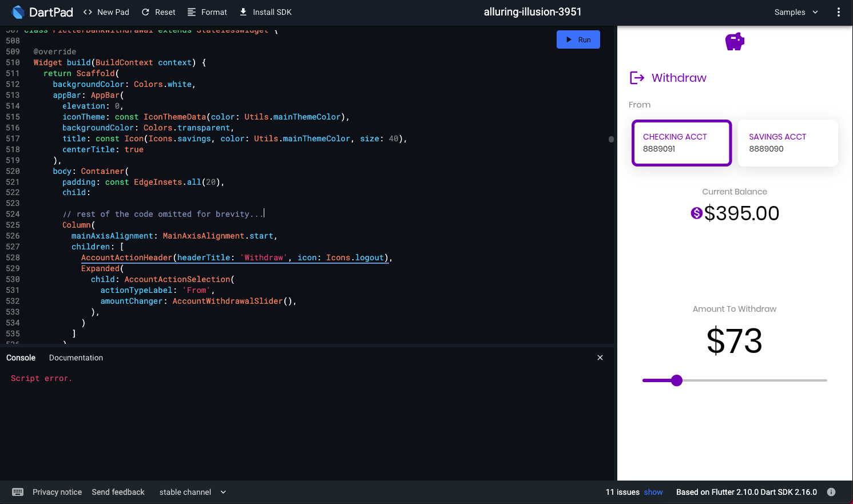Create a New Pad

pyautogui.click(x=106, y=12)
